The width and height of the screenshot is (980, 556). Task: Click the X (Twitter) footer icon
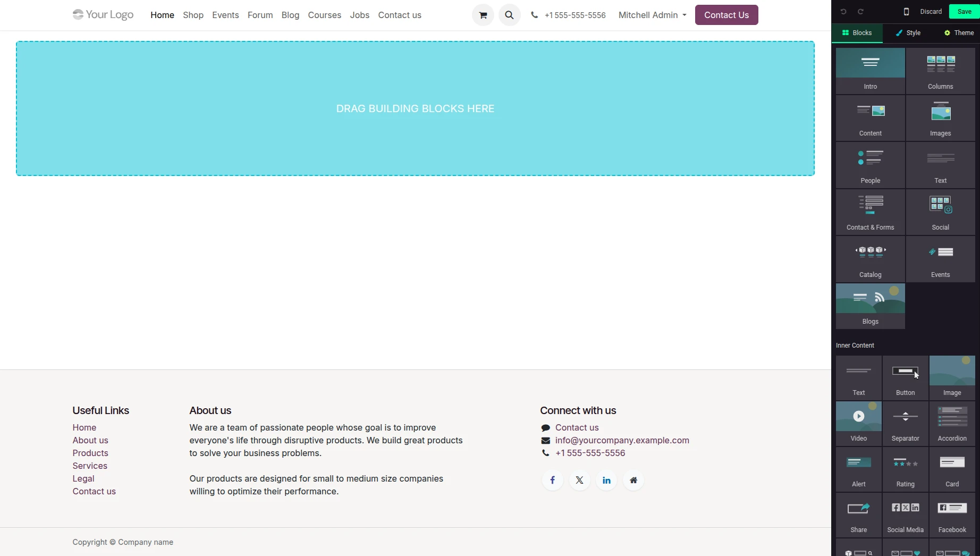tap(579, 481)
